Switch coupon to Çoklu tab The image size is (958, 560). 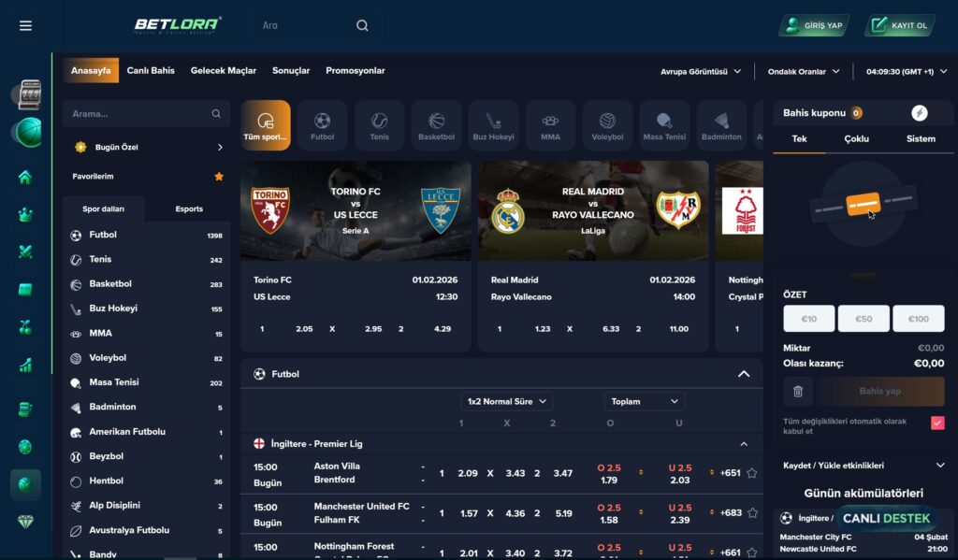click(x=857, y=138)
